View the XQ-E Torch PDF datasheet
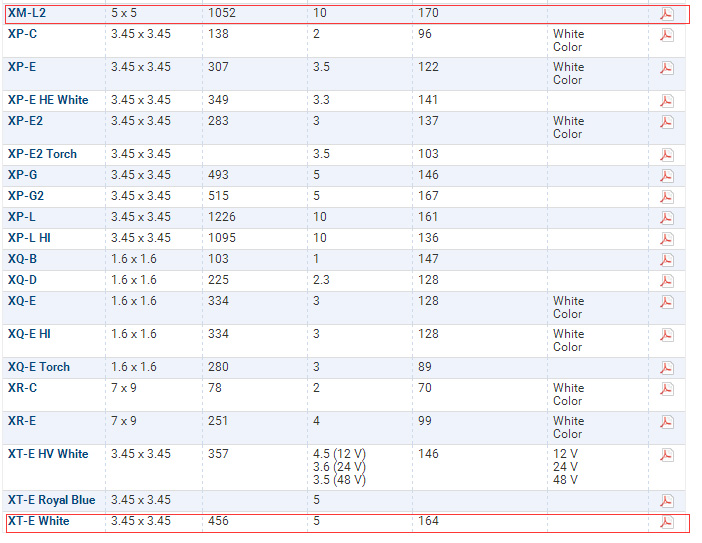The image size is (702, 543). pos(666,368)
